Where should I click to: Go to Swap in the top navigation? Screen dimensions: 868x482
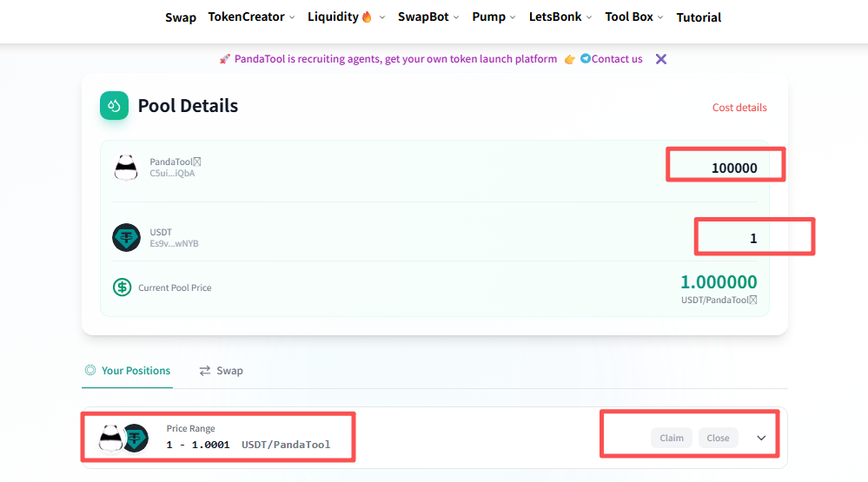(181, 17)
